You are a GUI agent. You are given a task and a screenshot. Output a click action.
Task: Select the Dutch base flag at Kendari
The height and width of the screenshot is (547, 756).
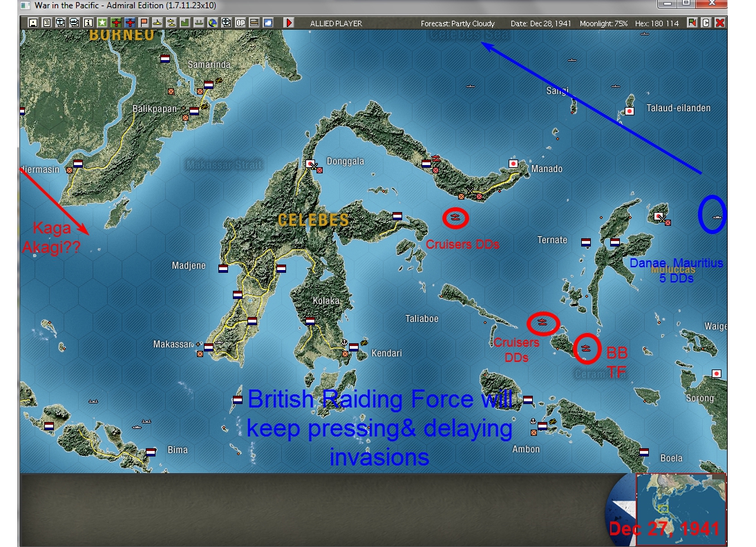pos(354,347)
